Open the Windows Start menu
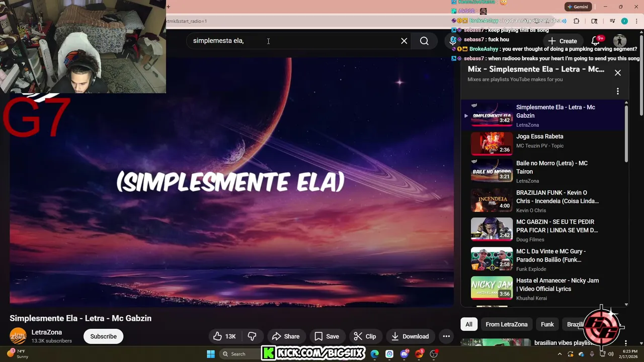644x362 pixels. pyautogui.click(x=211, y=354)
